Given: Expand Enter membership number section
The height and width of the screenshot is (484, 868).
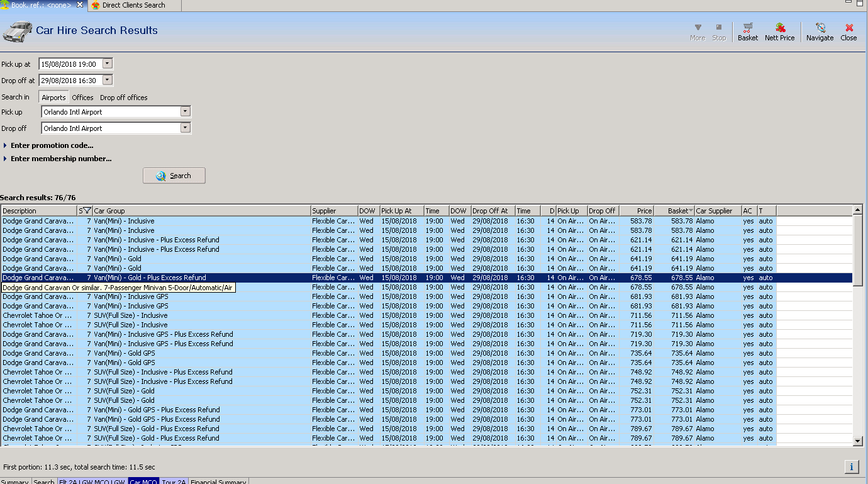Looking at the screenshot, I should coord(57,159).
